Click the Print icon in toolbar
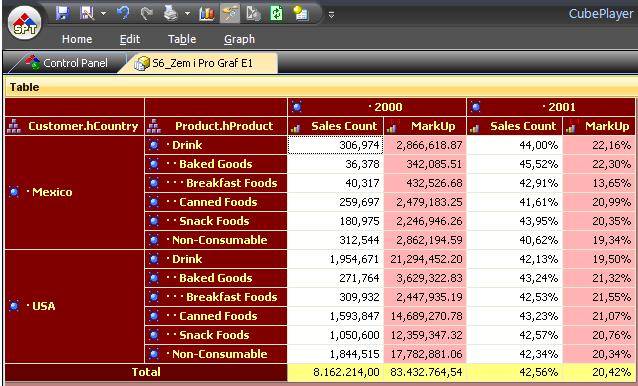The width and height of the screenshot is (638, 386). [x=171, y=13]
